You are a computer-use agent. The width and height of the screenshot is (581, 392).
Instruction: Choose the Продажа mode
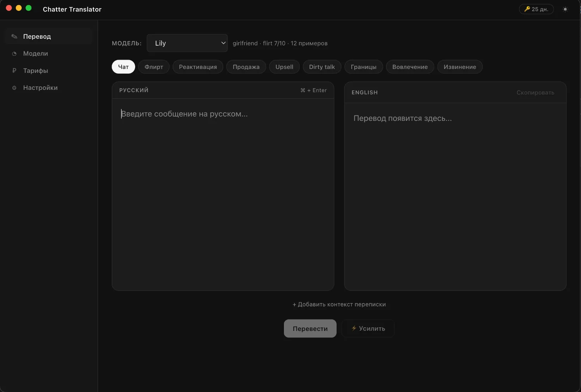[246, 67]
